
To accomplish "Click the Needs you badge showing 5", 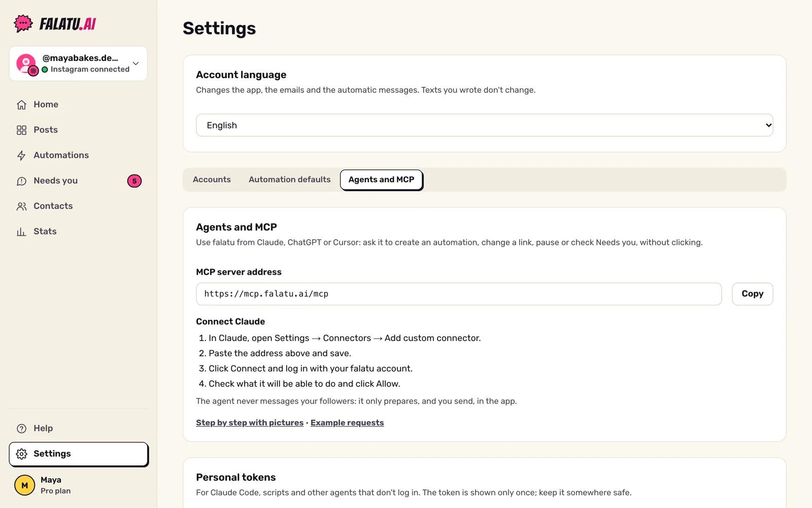I will pyautogui.click(x=134, y=181).
